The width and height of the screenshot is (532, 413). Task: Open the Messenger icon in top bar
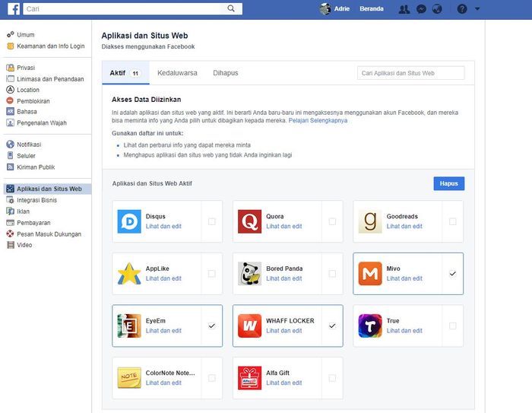(421, 9)
